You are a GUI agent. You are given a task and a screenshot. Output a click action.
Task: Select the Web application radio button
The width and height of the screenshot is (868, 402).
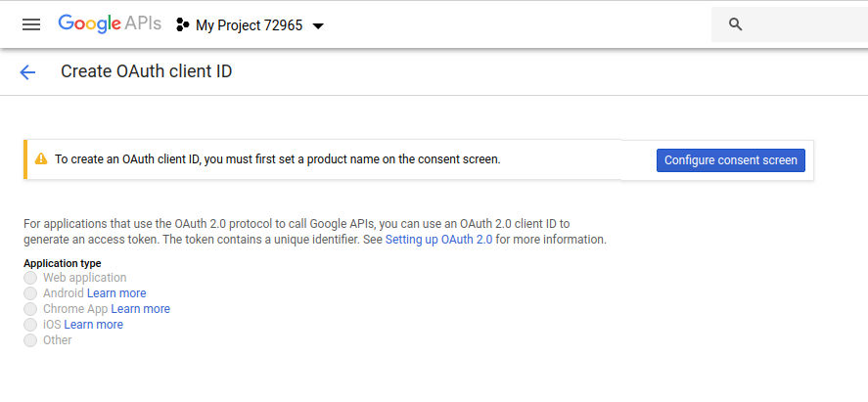(30, 278)
